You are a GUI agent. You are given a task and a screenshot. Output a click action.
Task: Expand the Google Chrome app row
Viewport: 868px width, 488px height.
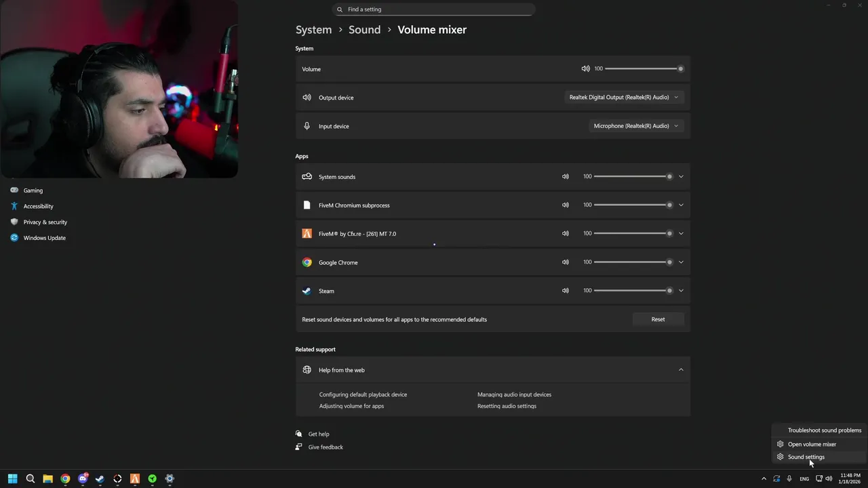tap(681, 262)
